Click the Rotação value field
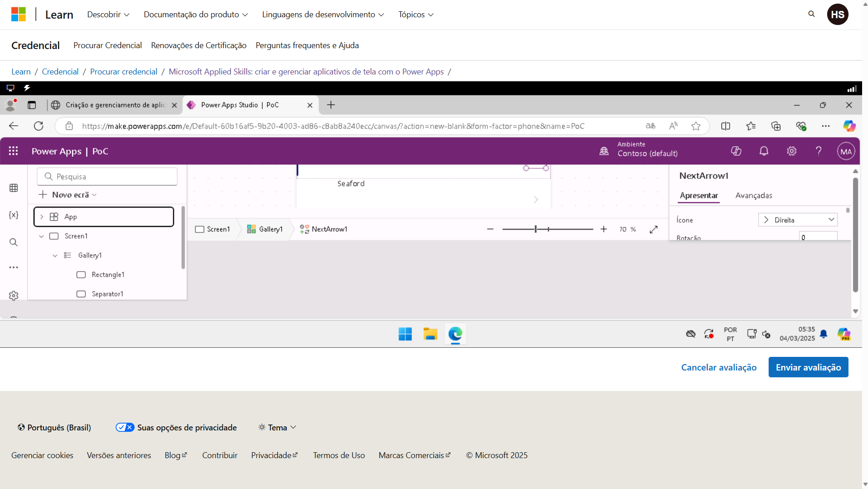 818,237
